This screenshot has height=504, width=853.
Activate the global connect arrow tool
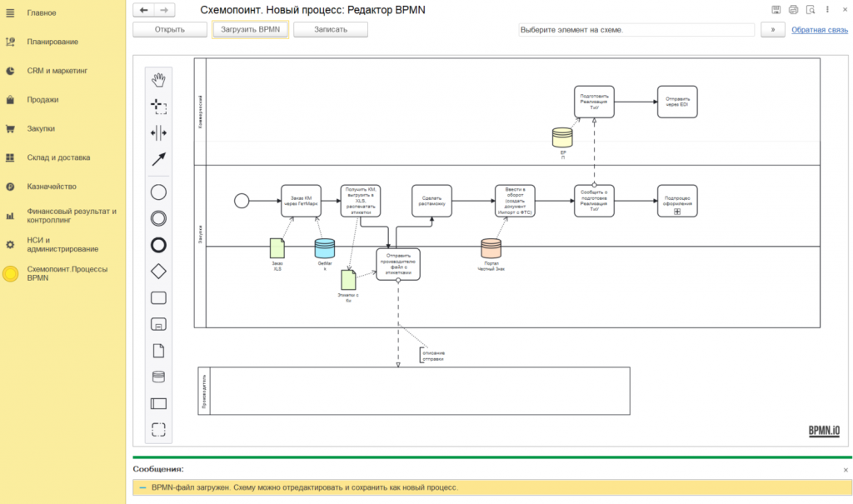pyautogui.click(x=158, y=159)
